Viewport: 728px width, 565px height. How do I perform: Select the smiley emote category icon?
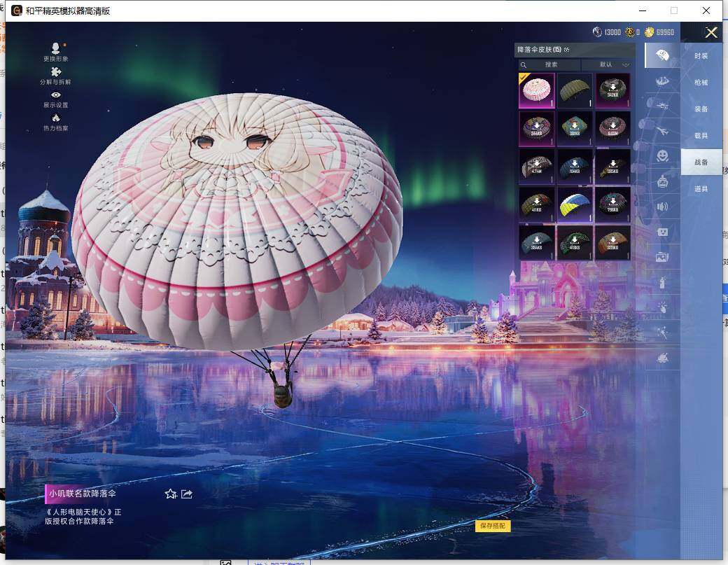pos(662,155)
